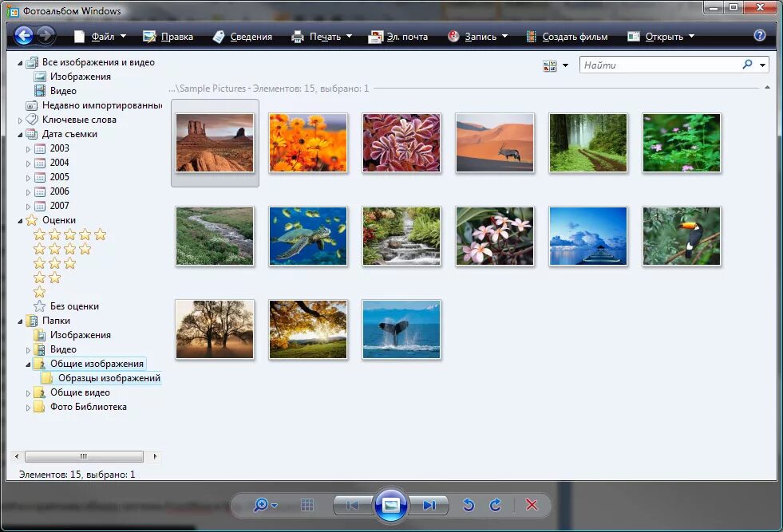Viewport: 783px width, 532px height.
Task: Select Изображения under all media
Action: coord(80,77)
